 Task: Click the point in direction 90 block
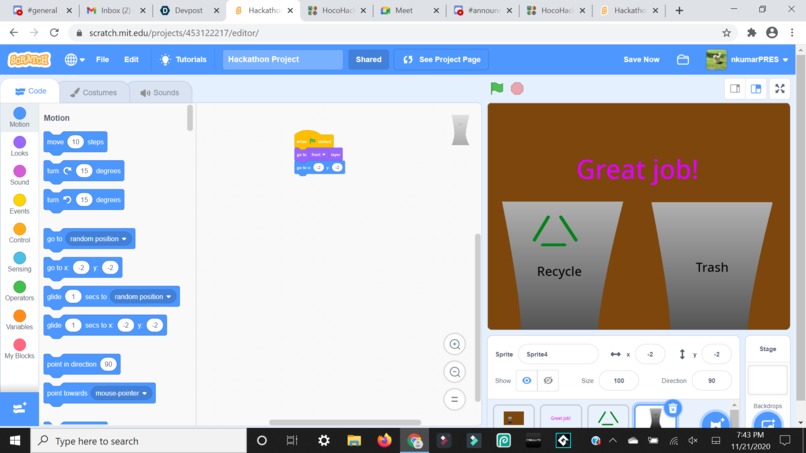tap(82, 364)
